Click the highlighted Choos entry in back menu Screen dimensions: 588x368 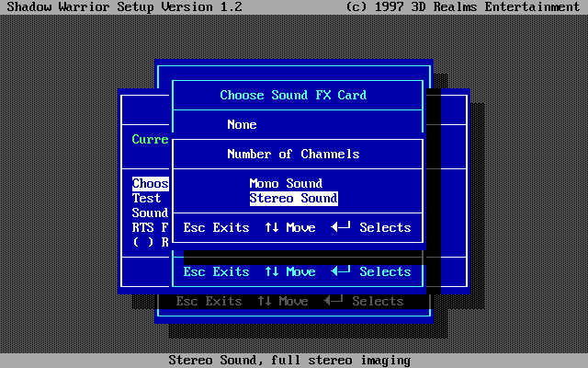tap(151, 183)
